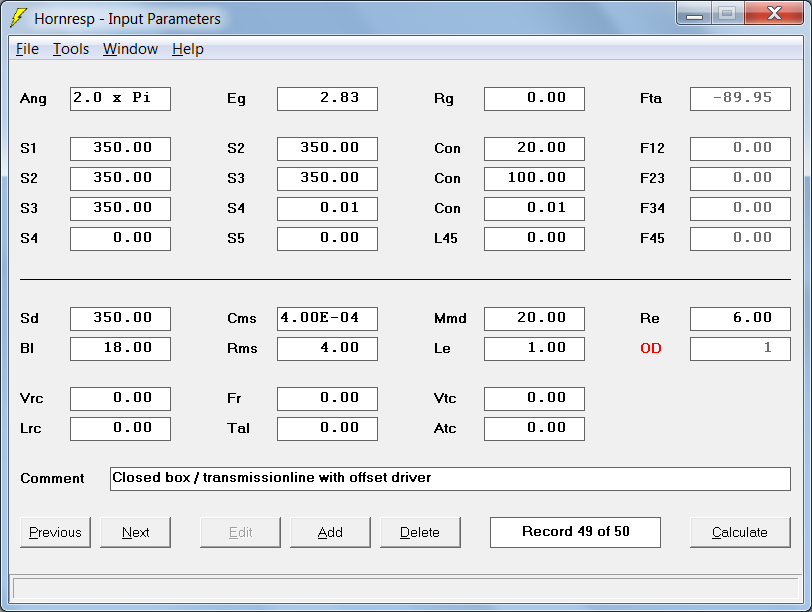Select the Rg input field
Viewport: 812px width, 612px height.
tap(534, 98)
